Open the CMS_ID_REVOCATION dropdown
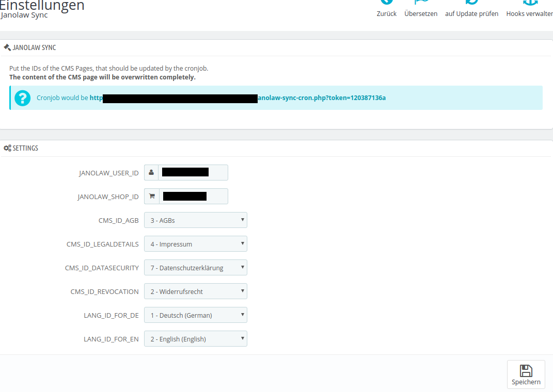Viewport: 553px width, 392px height. click(x=196, y=291)
